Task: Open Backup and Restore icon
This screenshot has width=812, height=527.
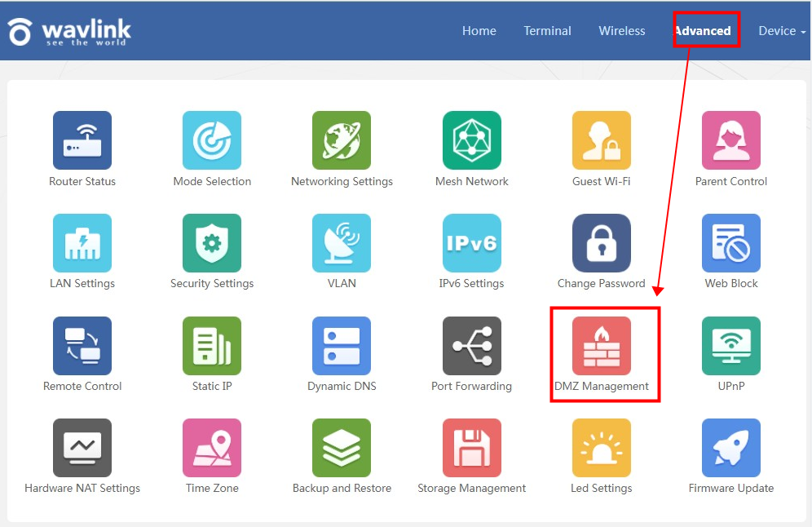Action: [x=342, y=448]
